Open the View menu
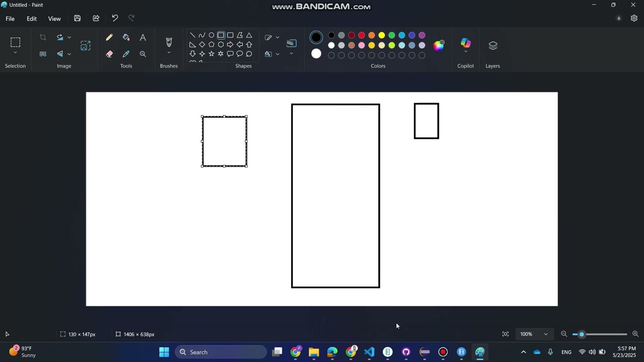Viewport: 644px width, 362px height. [54, 19]
